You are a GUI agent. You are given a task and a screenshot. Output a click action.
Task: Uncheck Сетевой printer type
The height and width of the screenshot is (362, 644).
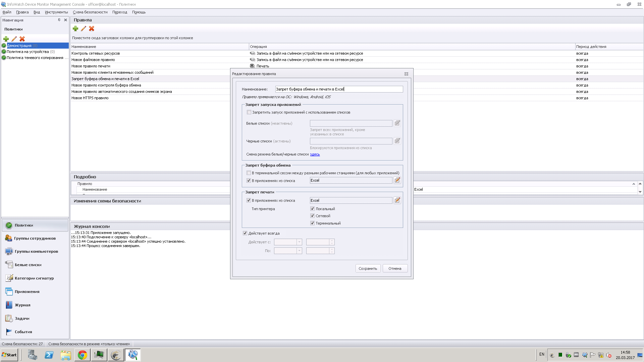coord(312,216)
